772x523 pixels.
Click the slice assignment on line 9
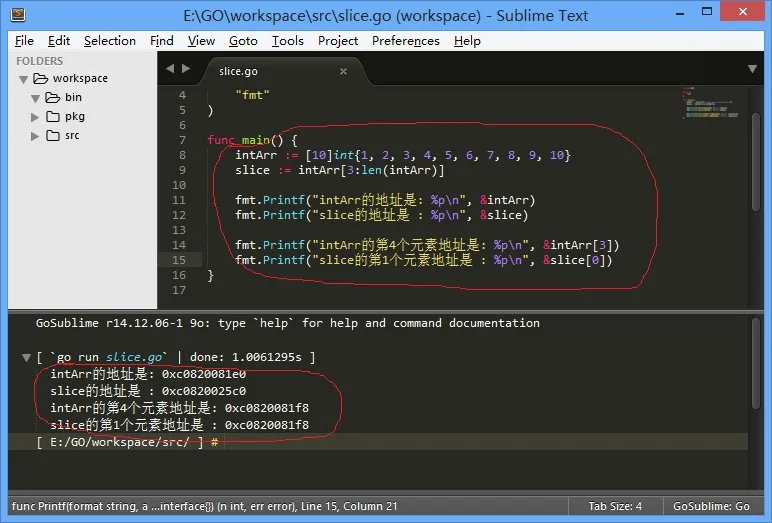click(x=340, y=170)
